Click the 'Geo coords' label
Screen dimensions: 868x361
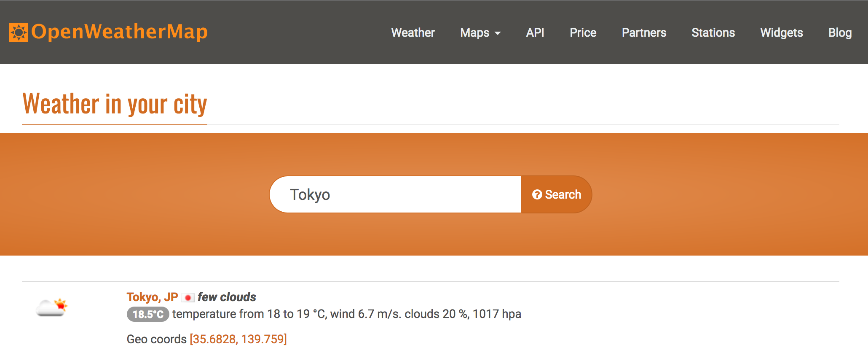pyautogui.click(x=157, y=339)
